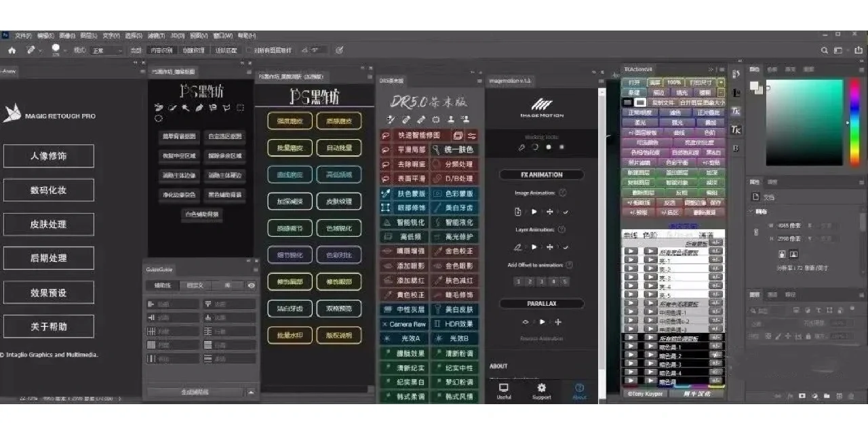Click the foreground color swatch in Color panel

[x=754, y=86]
